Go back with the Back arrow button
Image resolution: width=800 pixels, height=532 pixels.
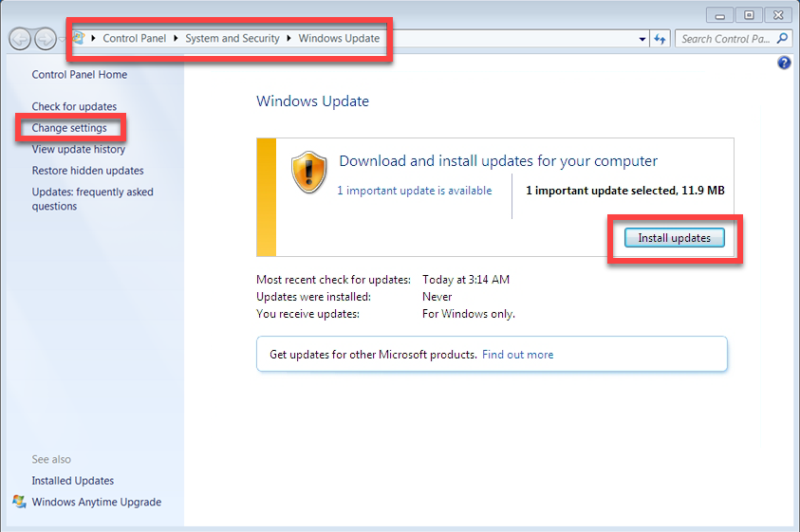coord(21,39)
